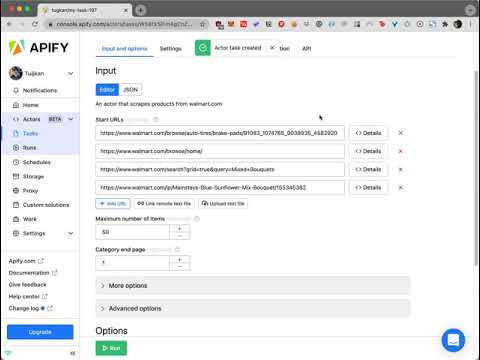
Task: Show help for Category end page
Action: point(177,249)
